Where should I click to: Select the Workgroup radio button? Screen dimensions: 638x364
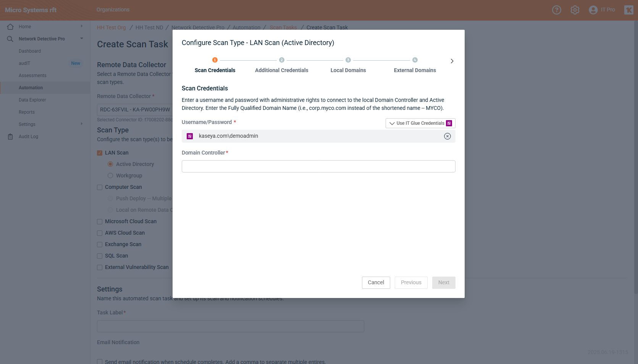[110, 176]
